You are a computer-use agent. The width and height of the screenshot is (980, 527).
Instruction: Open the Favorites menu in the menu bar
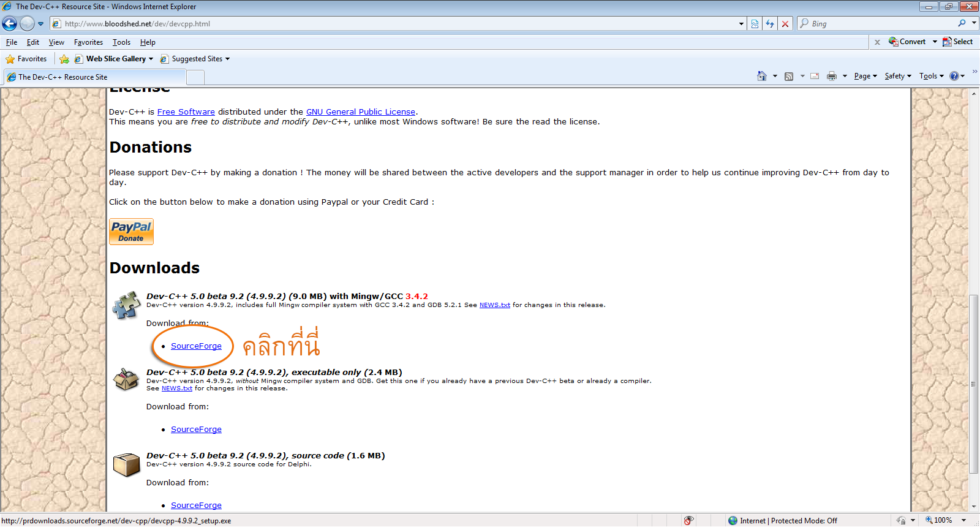[88, 42]
